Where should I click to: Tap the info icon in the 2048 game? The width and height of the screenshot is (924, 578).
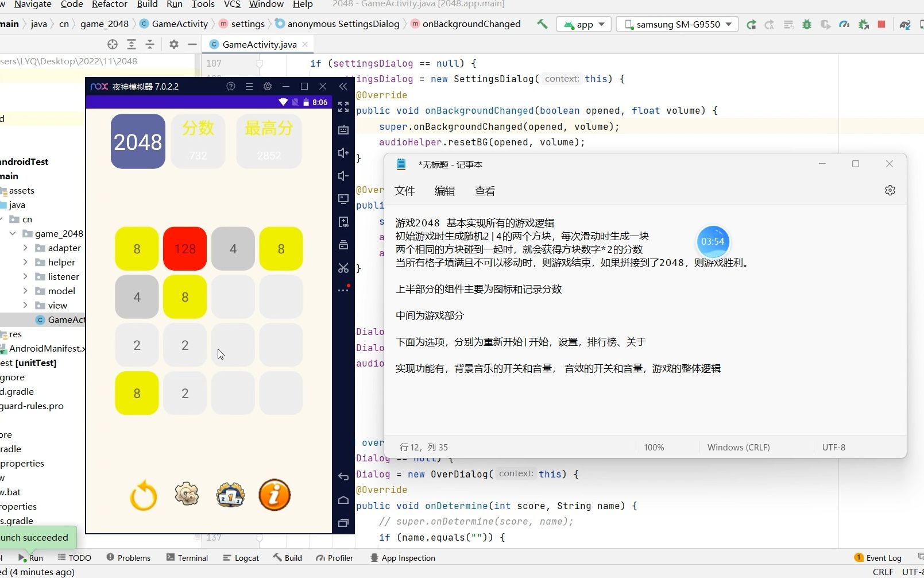point(275,495)
